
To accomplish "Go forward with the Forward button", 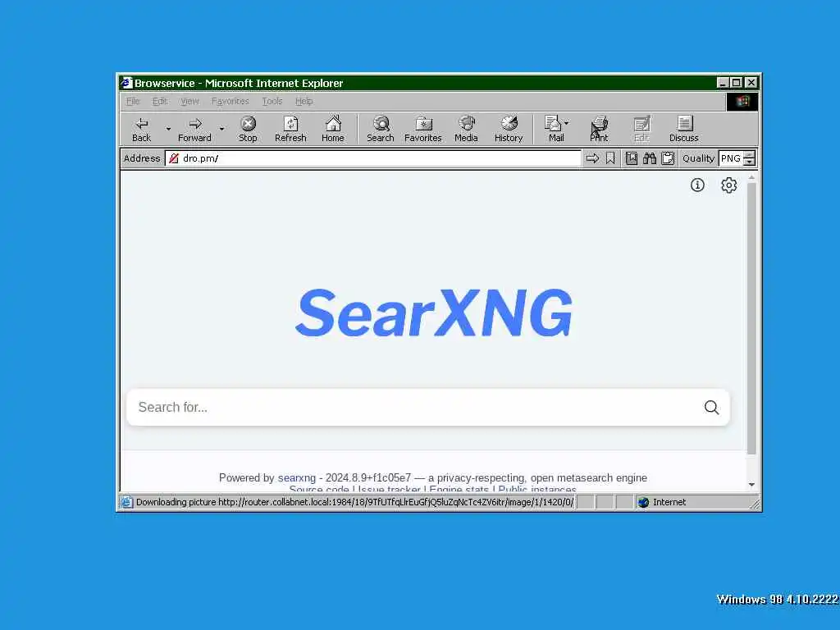I will pos(194,130).
